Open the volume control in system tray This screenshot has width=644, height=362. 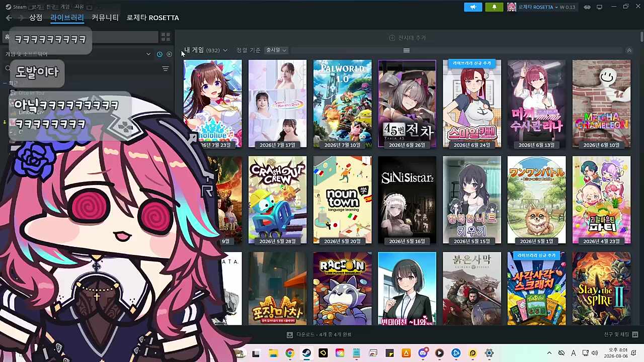(595, 353)
